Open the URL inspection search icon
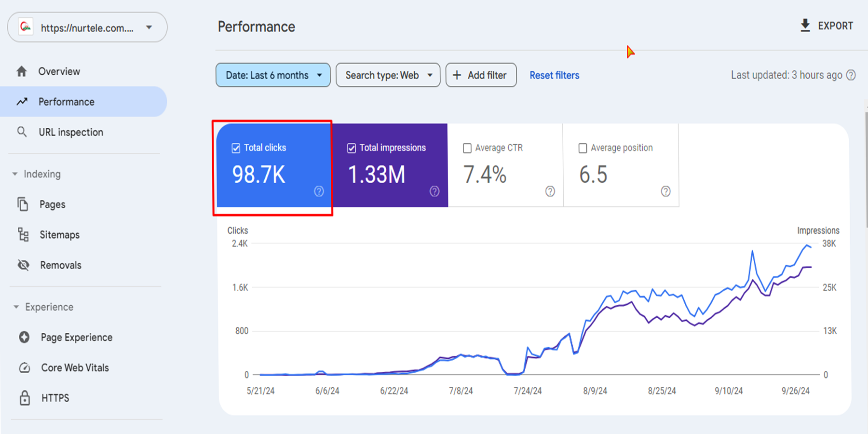Image resolution: width=868 pixels, height=434 pixels. (x=22, y=132)
